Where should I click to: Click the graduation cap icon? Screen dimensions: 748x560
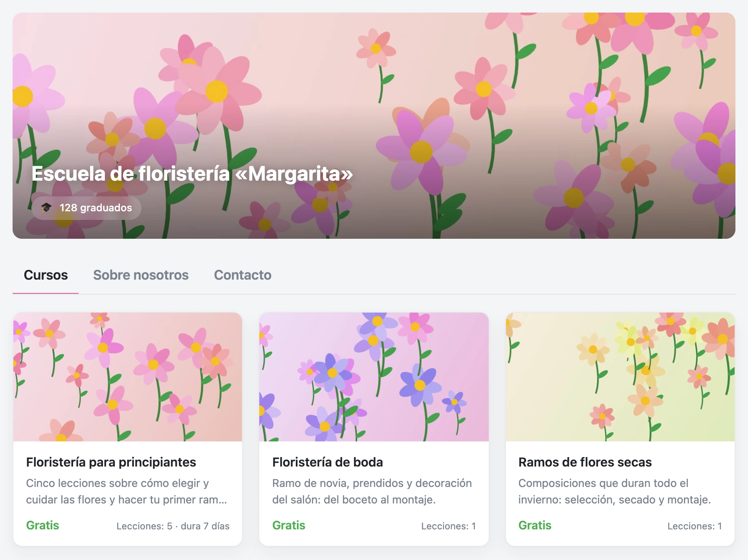coord(46,207)
